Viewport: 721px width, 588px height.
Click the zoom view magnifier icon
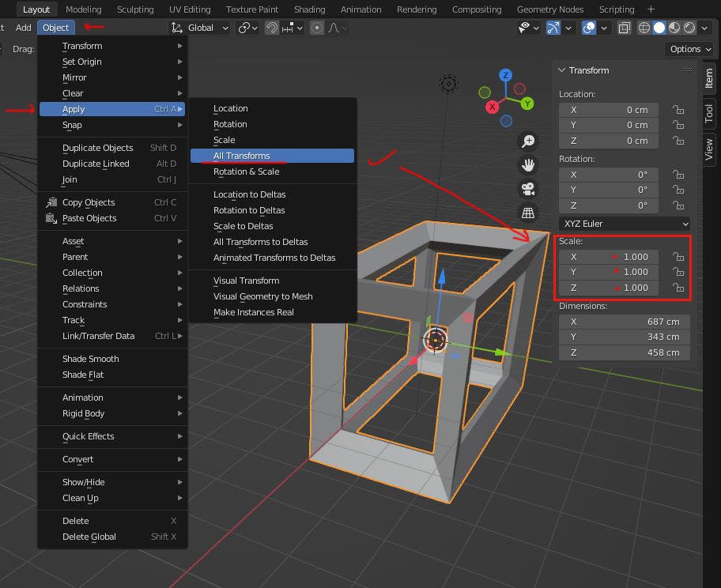pyautogui.click(x=527, y=141)
